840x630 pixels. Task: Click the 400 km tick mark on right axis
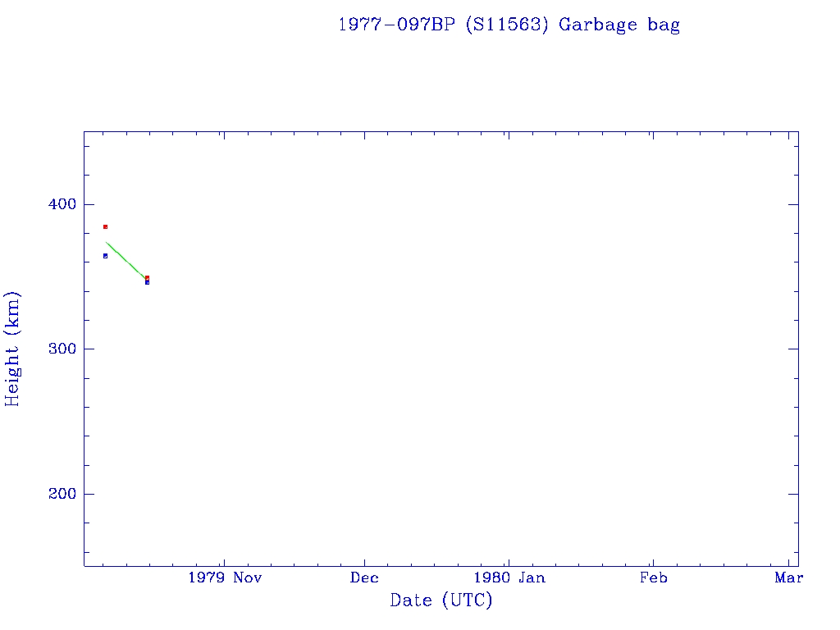793,204
